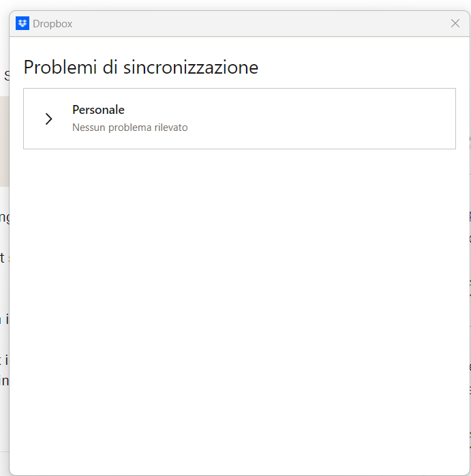The width and height of the screenshot is (471, 476).
Task: Click the "Nessun problema rilevato" status text
Action: tap(130, 128)
